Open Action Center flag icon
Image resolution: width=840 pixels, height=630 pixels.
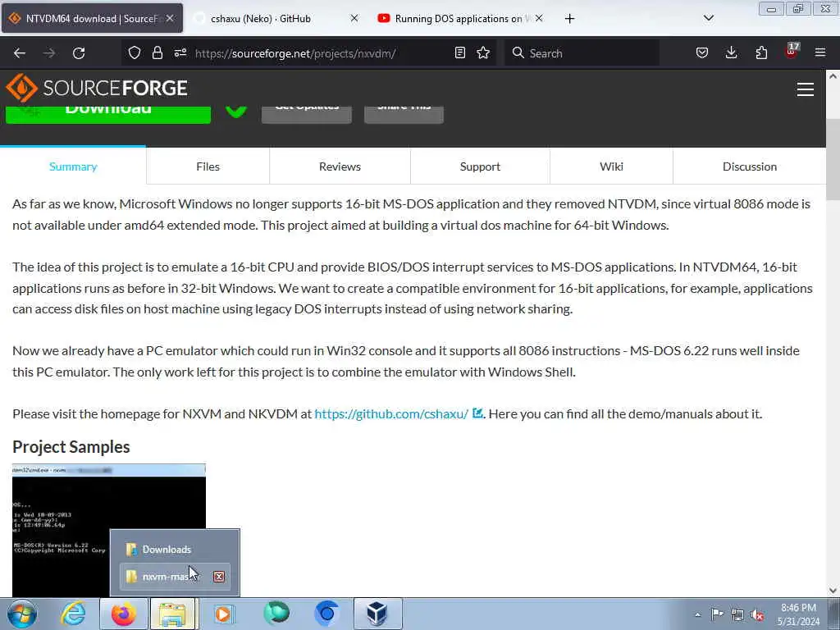click(x=717, y=614)
